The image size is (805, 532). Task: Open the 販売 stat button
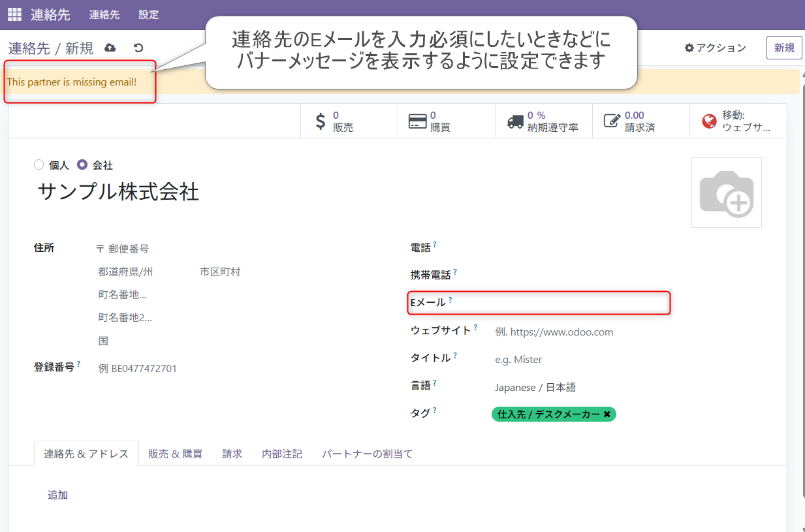tap(349, 121)
